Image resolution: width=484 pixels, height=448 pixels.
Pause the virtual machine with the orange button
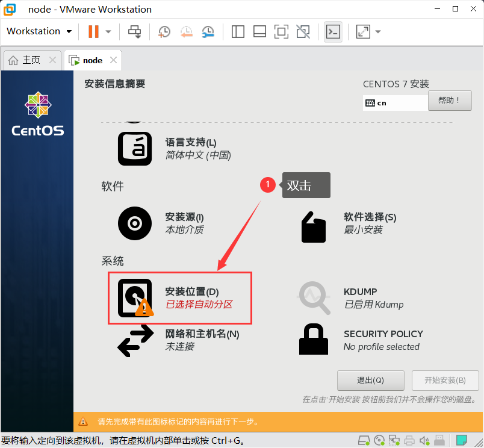tap(93, 31)
